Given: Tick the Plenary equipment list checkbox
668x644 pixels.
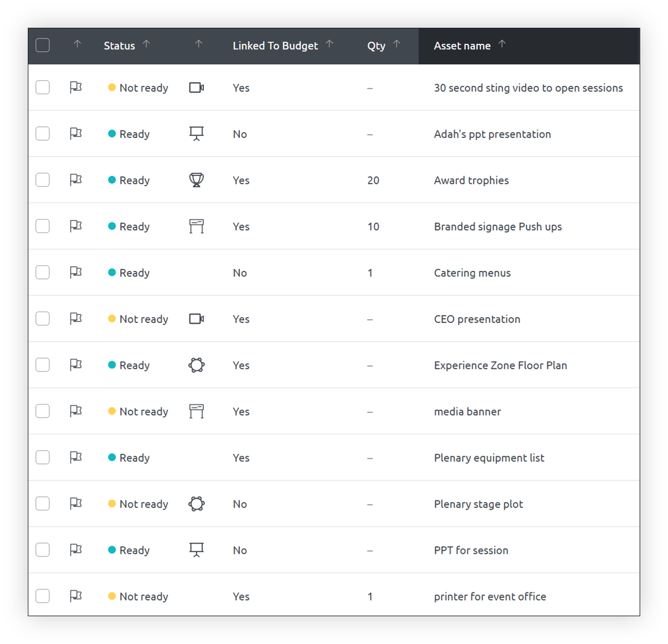Looking at the screenshot, I should [x=43, y=457].
